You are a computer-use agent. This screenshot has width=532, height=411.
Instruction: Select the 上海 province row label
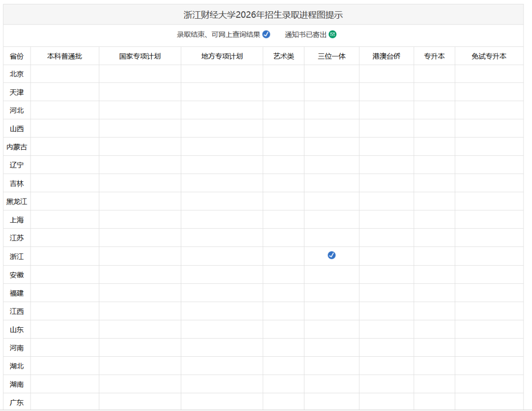click(x=17, y=220)
